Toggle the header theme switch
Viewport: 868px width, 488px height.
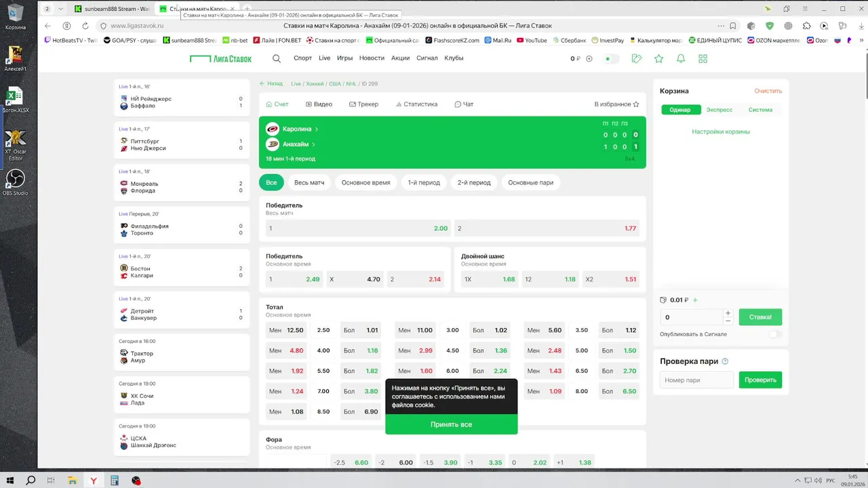coord(611,58)
